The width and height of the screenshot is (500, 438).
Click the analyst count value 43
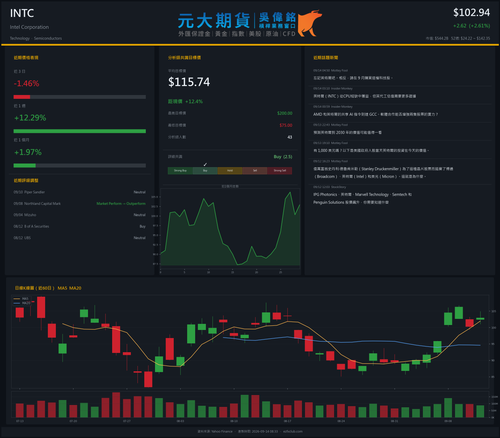290,137
